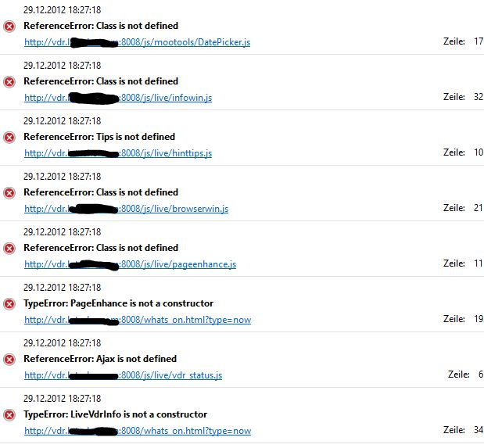Click the "PageEnhance is not a constructor" message

click(x=118, y=303)
